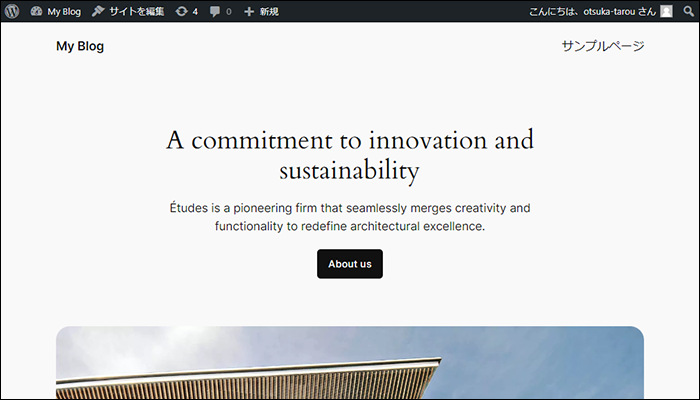Click the My Blog site title

pyautogui.click(x=80, y=46)
